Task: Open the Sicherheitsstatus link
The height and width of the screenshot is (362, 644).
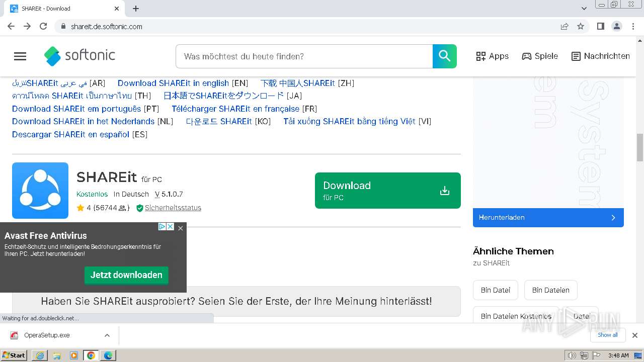Action: coord(173,208)
